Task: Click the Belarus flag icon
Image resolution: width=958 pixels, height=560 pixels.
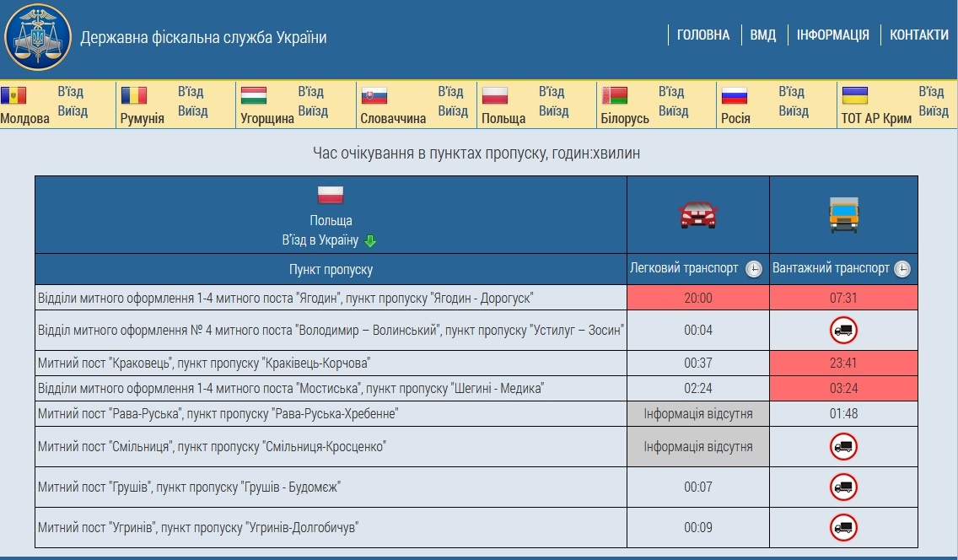Action: tap(614, 95)
